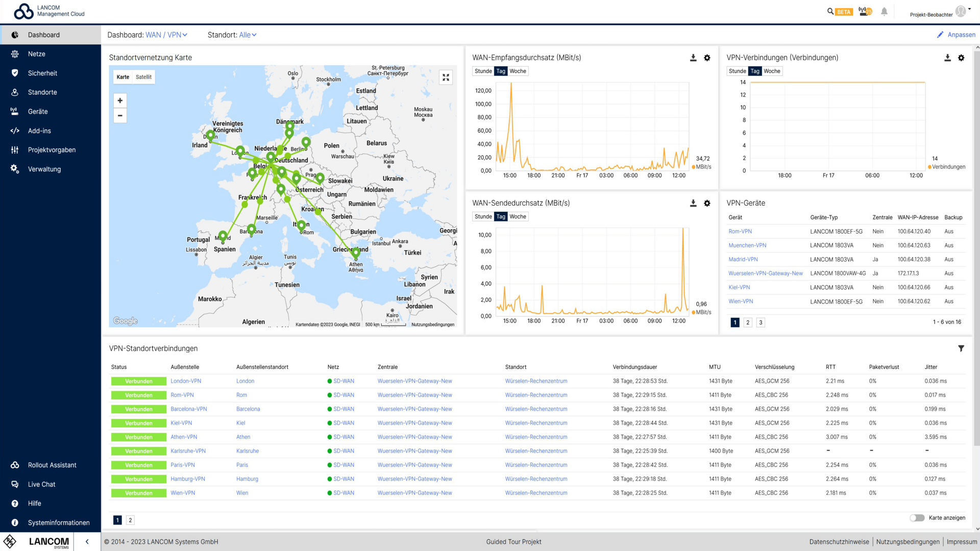Viewport: 980px width, 551px height.
Task: Switch map to Satellit view
Action: click(x=143, y=77)
